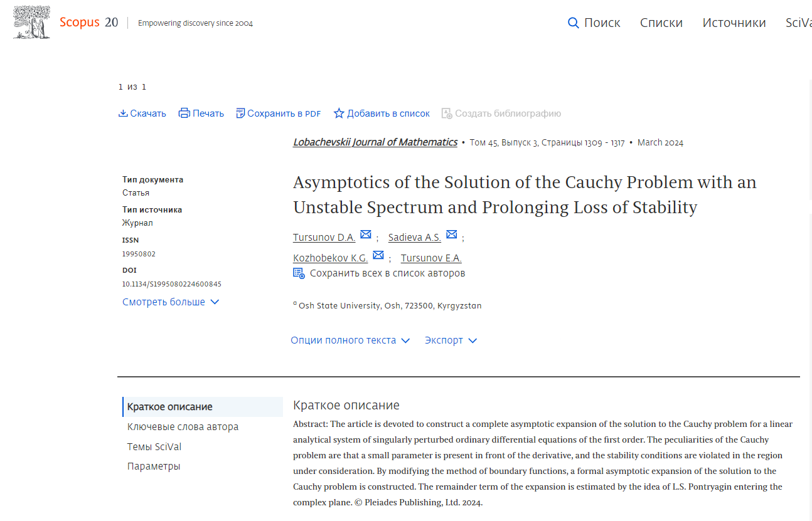Click the printer icon
The width and height of the screenshot is (812, 521).
184,113
